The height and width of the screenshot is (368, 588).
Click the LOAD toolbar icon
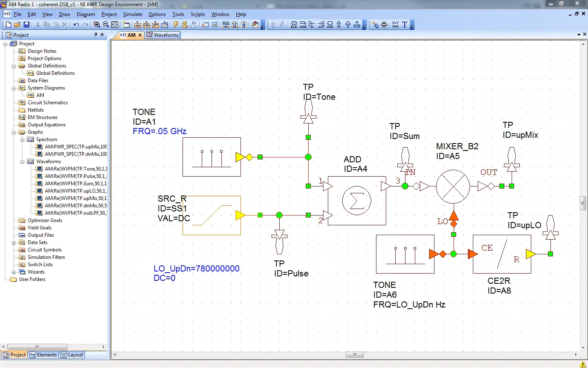[303, 25]
